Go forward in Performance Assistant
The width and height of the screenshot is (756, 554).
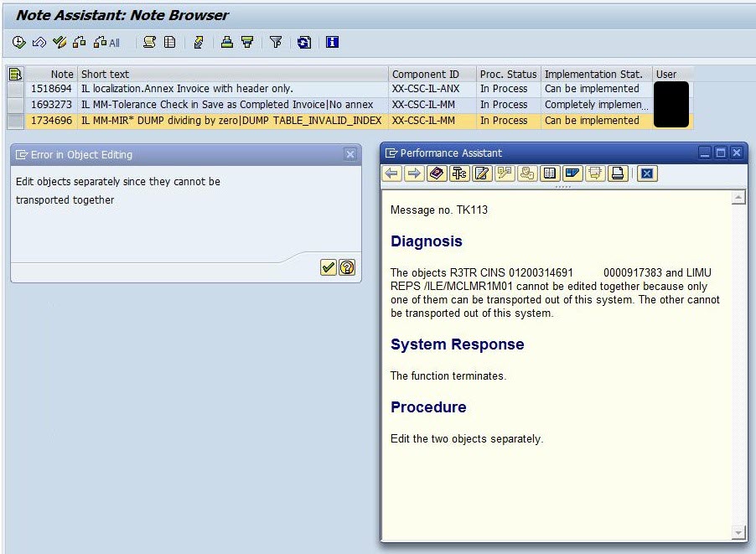[x=414, y=173]
